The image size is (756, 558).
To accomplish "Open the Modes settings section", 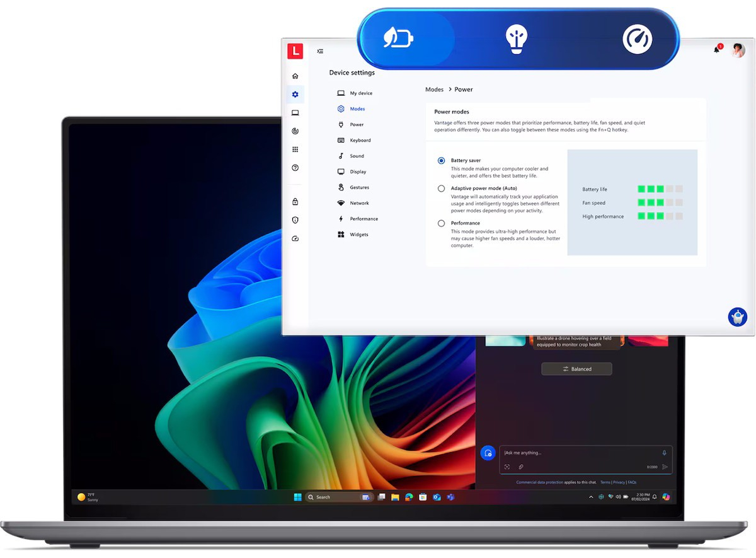I will [357, 109].
